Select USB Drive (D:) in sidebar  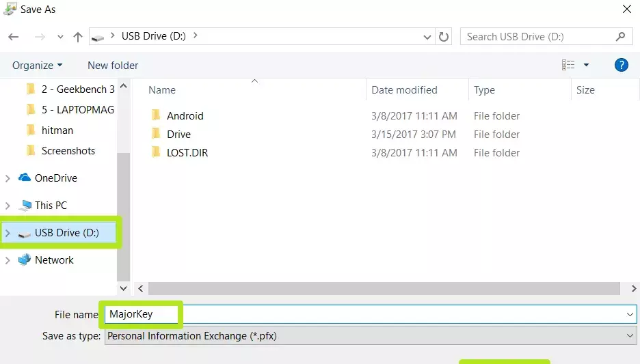[59, 232]
